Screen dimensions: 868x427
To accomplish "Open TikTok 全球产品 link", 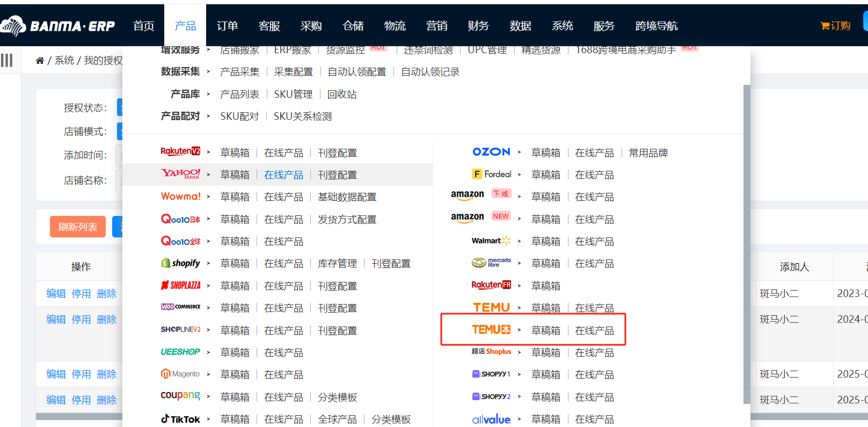I will coord(337,419).
